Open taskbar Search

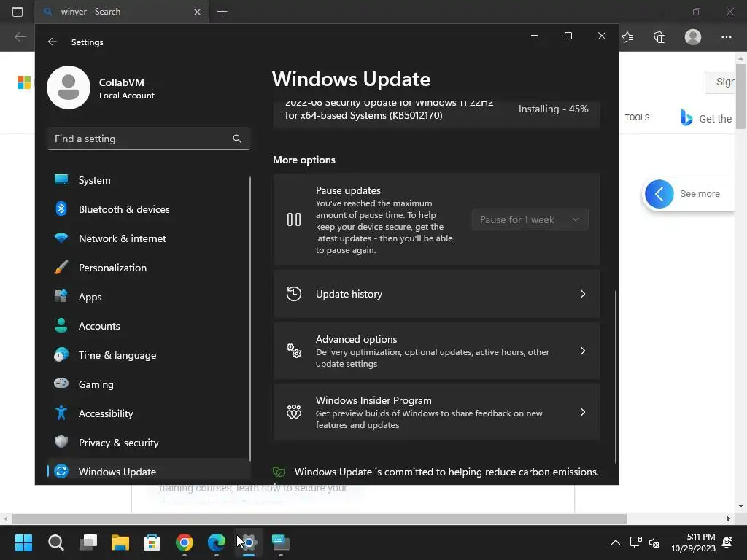(x=55, y=542)
